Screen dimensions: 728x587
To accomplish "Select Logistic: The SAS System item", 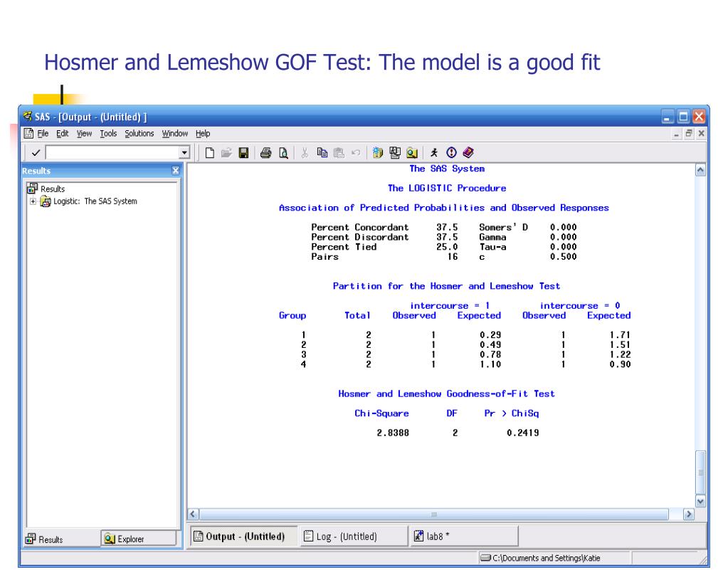I will click(x=95, y=201).
